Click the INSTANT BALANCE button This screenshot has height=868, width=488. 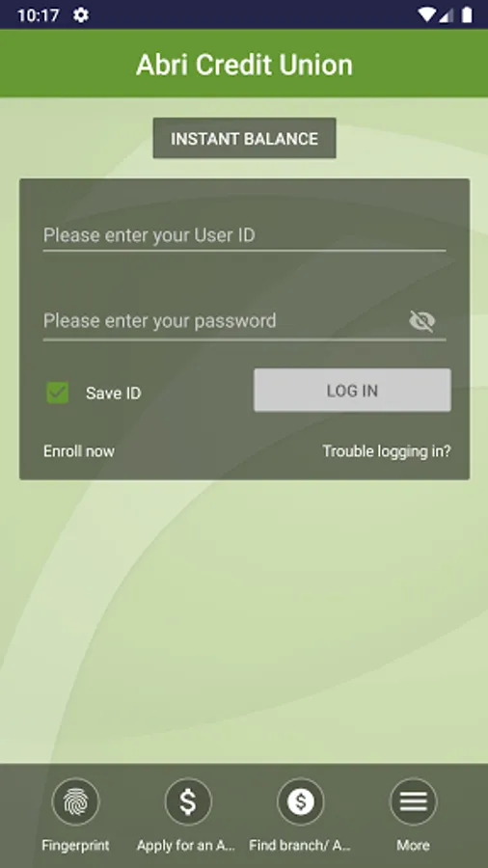point(245,138)
